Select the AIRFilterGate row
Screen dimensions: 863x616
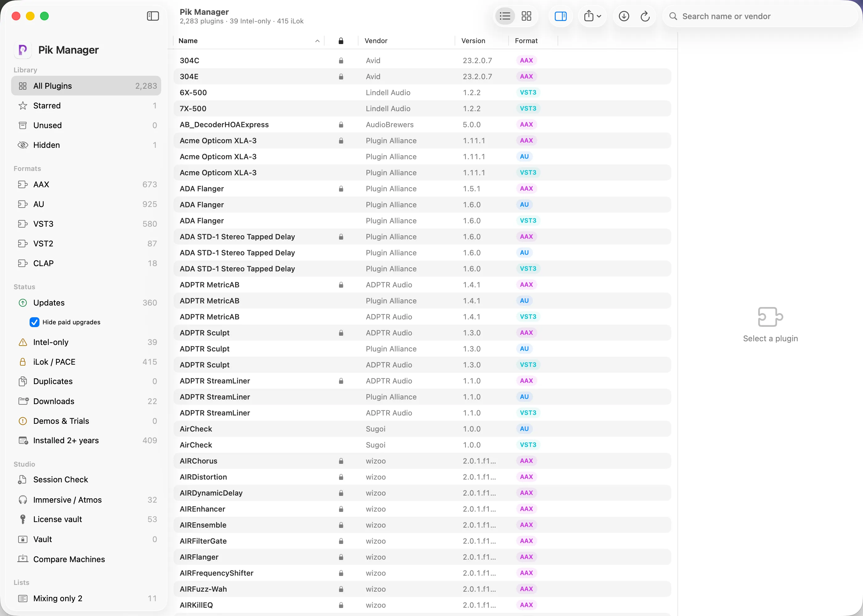click(x=422, y=541)
